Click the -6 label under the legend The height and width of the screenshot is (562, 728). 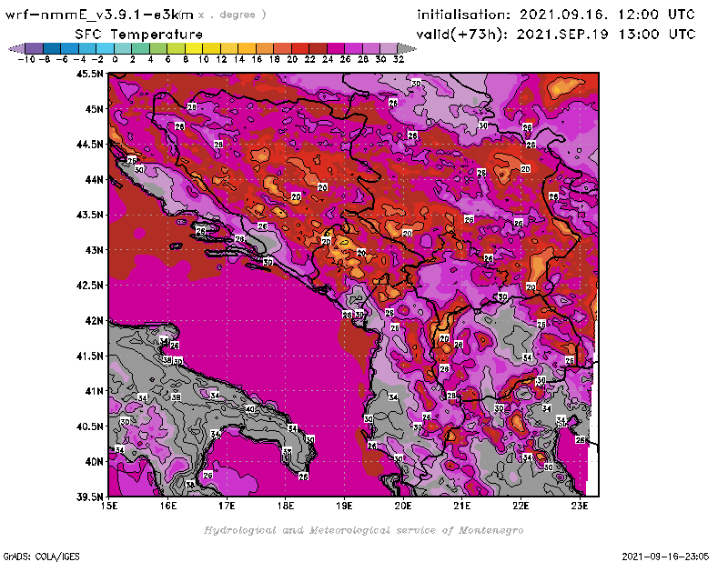(62, 59)
